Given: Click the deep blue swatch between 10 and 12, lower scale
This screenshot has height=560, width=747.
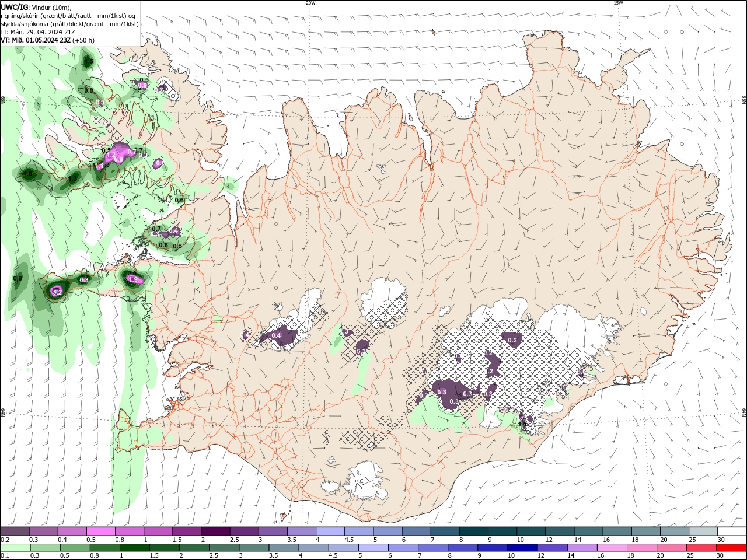Looking at the screenshot, I should point(522,548).
